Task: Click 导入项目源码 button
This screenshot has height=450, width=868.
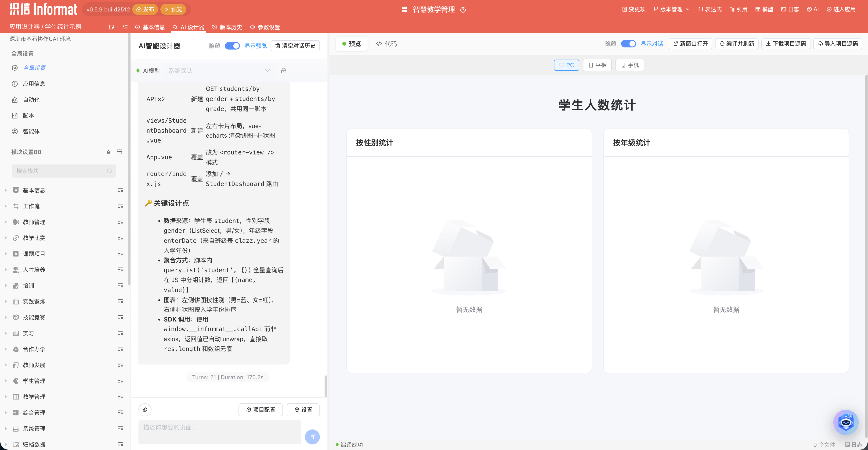Action: pyautogui.click(x=838, y=44)
